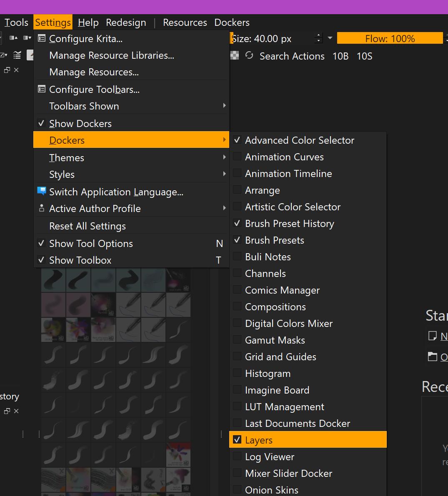Click the brush size stepper arrows
This screenshot has width=448, height=496.
click(318, 38)
